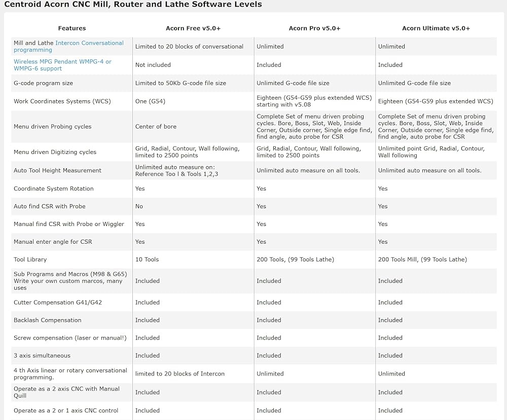Select the Menu driven Digitizing cycles label
This screenshot has height=420, width=507.
point(55,152)
